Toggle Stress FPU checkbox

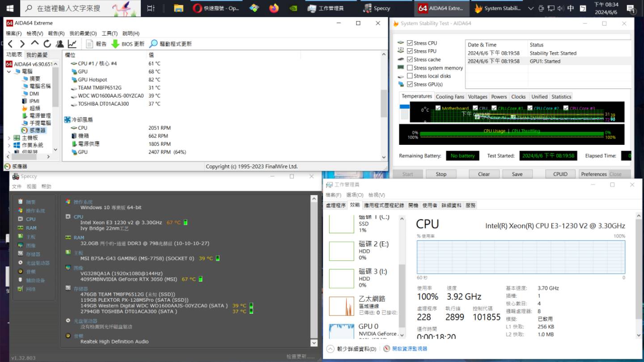[x=410, y=51]
